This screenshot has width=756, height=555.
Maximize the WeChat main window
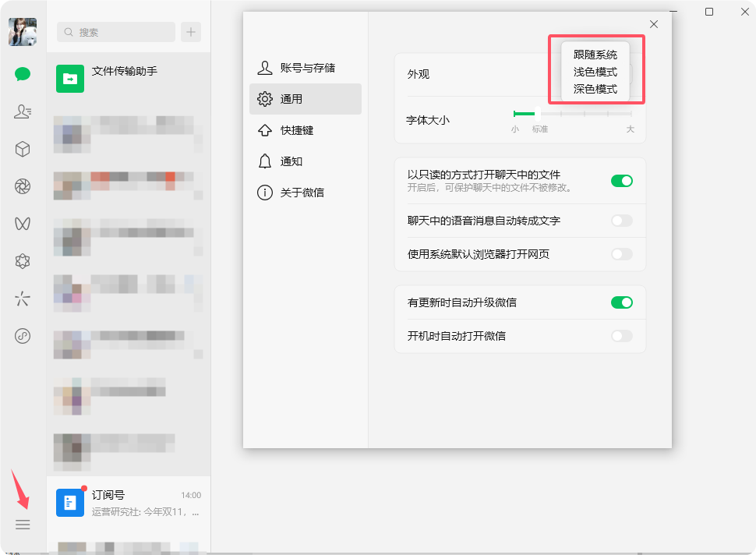(709, 12)
